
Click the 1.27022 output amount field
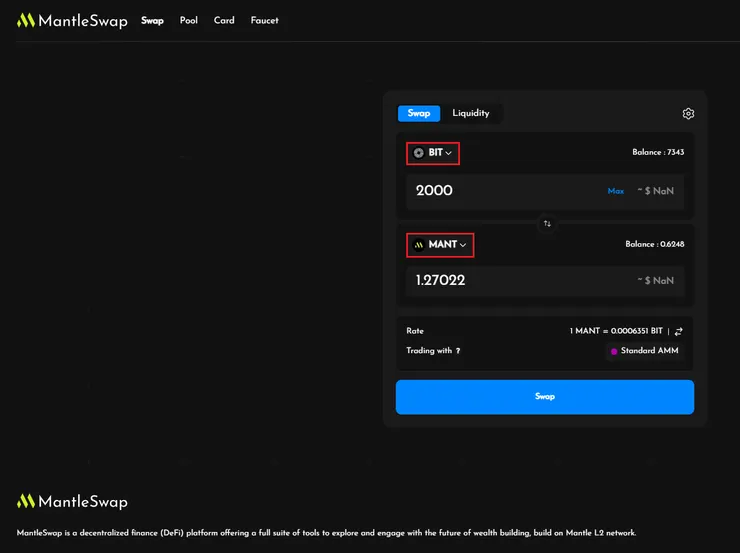click(x=545, y=281)
